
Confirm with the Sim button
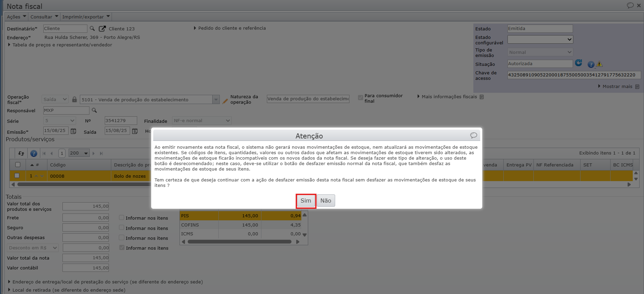tap(306, 201)
